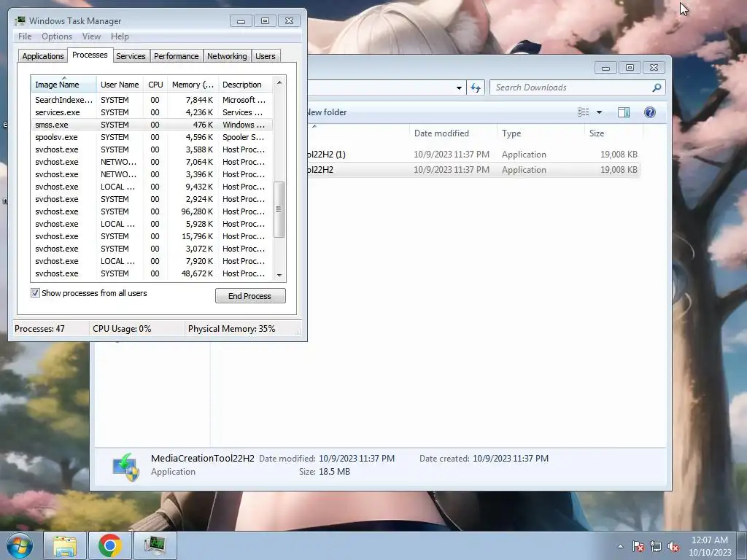Maximize the Explorer Downloads window
This screenshot has width=747, height=560.
pos(630,68)
